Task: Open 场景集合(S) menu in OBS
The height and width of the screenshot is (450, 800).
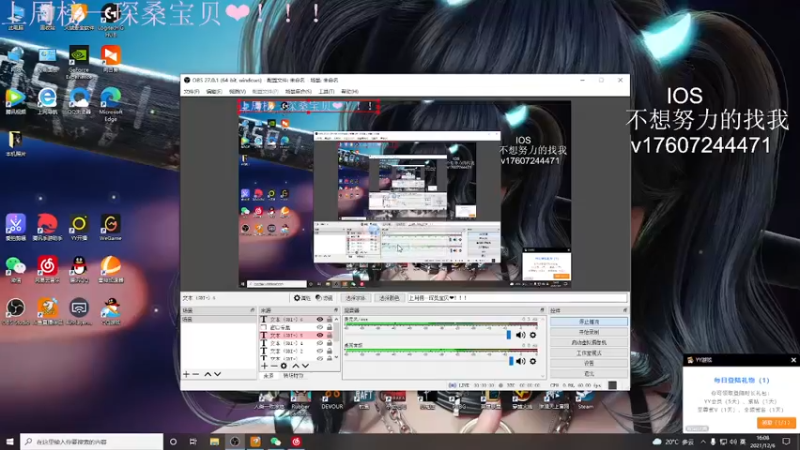Action: [x=298, y=91]
